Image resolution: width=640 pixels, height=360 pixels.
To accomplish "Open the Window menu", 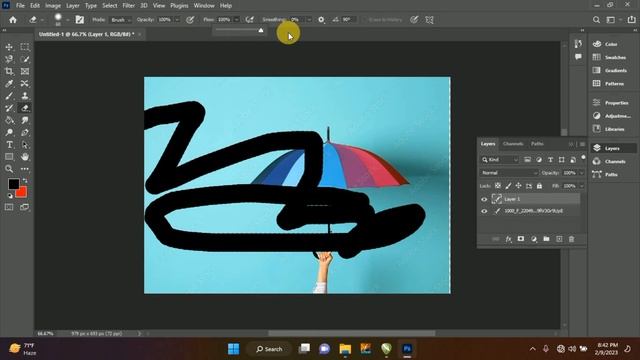I will click(204, 6).
